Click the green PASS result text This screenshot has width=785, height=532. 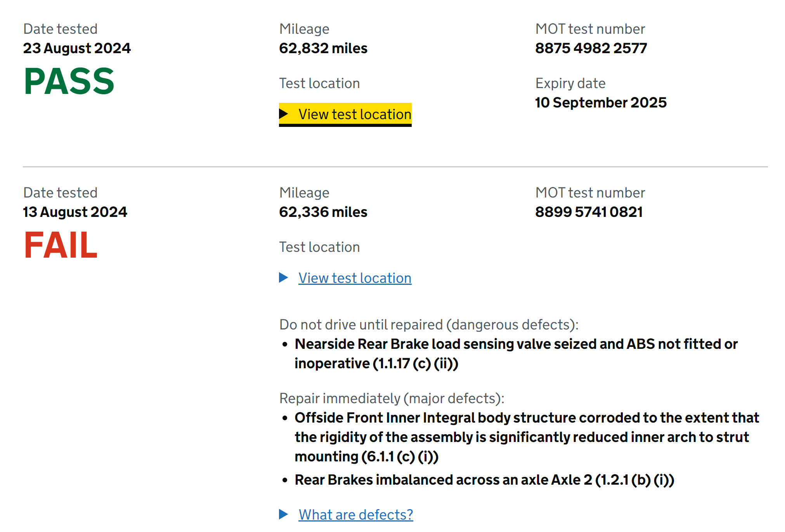[69, 81]
